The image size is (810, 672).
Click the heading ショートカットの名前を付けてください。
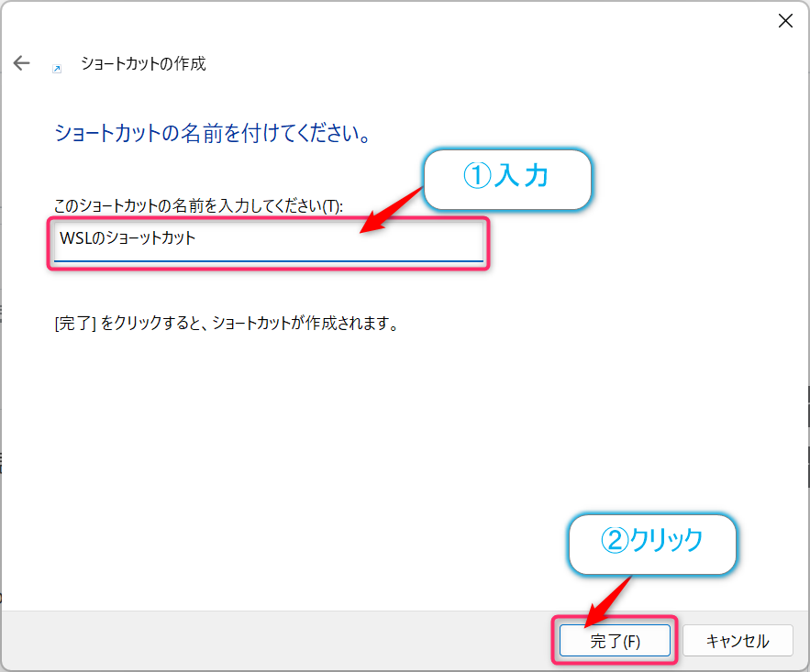(x=213, y=133)
